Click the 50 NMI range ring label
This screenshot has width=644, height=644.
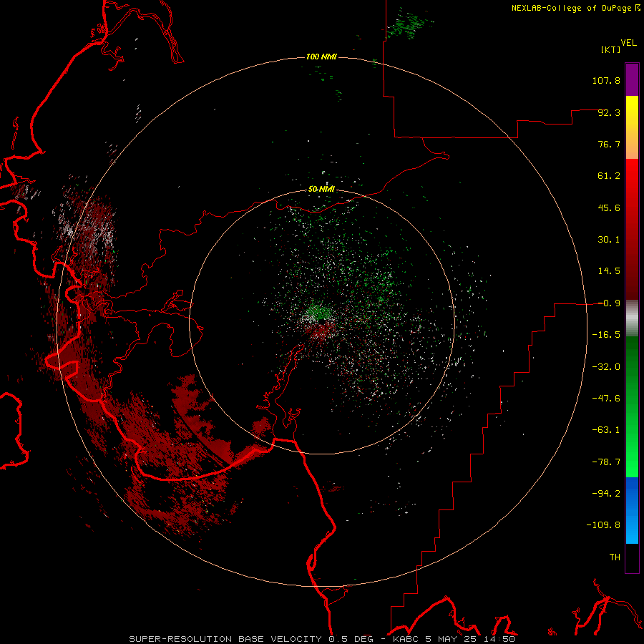coord(321,189)
